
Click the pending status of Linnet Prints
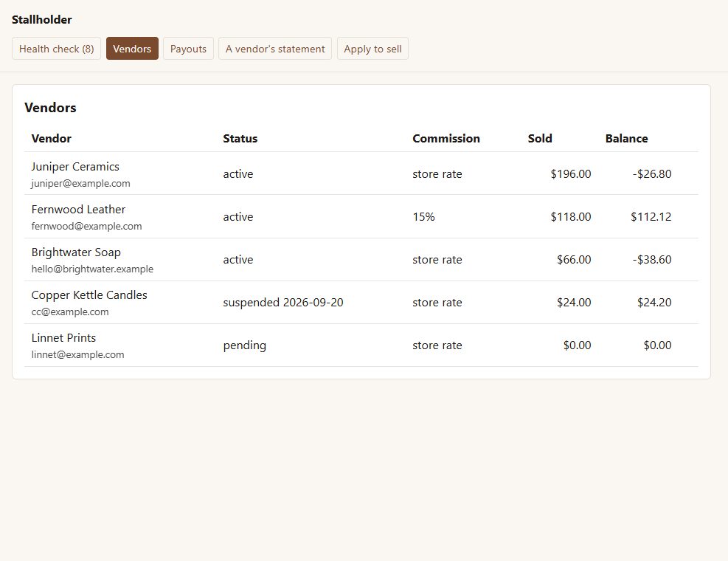coord(245,345)
